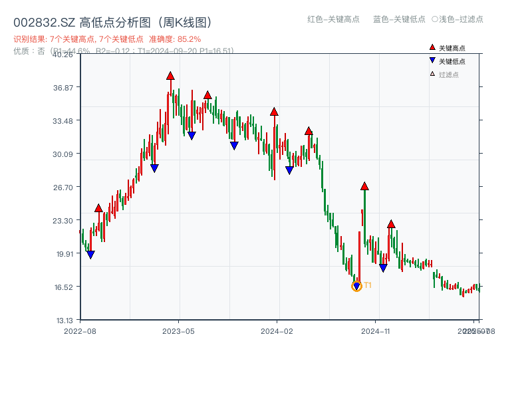The height and width of the screenshot is (399, 532).
Task: Click the y-axis label 19.91
Action: point(65,254)
